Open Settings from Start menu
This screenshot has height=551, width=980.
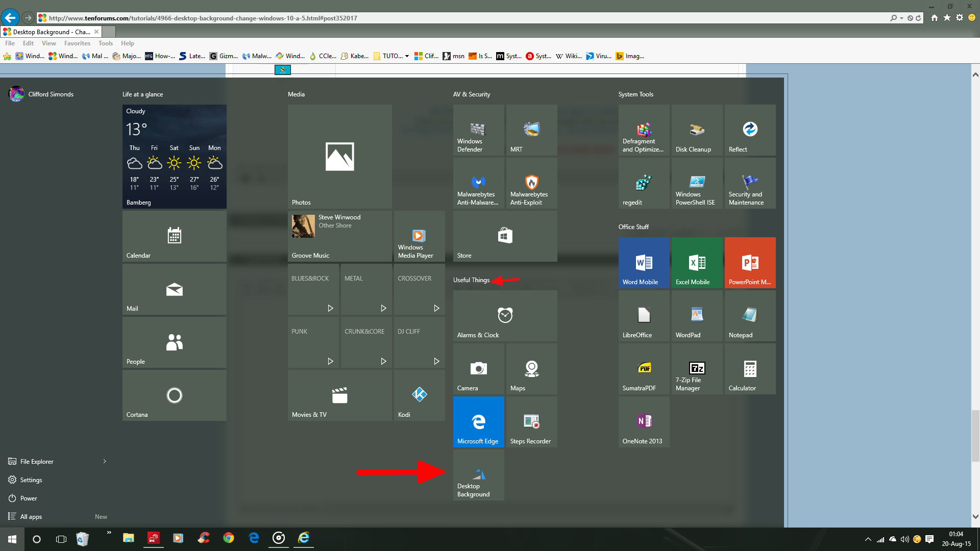coord(31,480)
